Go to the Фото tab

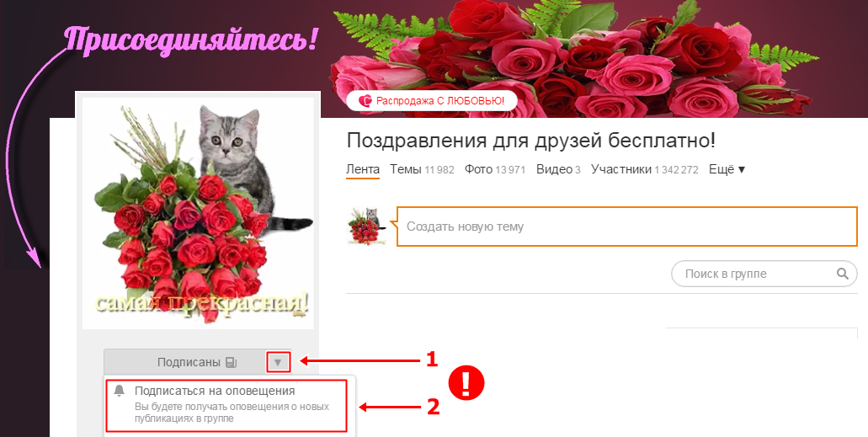(495, 169)
